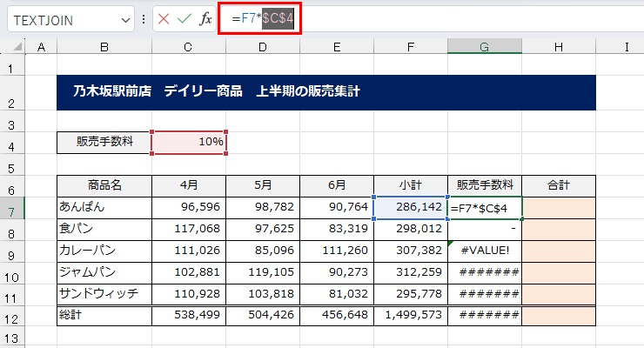Image resolution: width=644 pixels, height=348 pixels.
Task: Click the #VALUE! error cell
Action: point(485,251)
